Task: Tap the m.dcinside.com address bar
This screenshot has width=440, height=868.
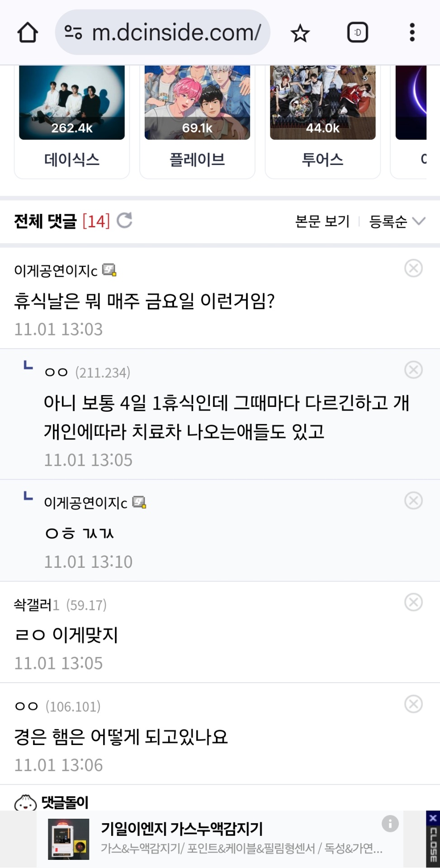Action: coord(176,33)
